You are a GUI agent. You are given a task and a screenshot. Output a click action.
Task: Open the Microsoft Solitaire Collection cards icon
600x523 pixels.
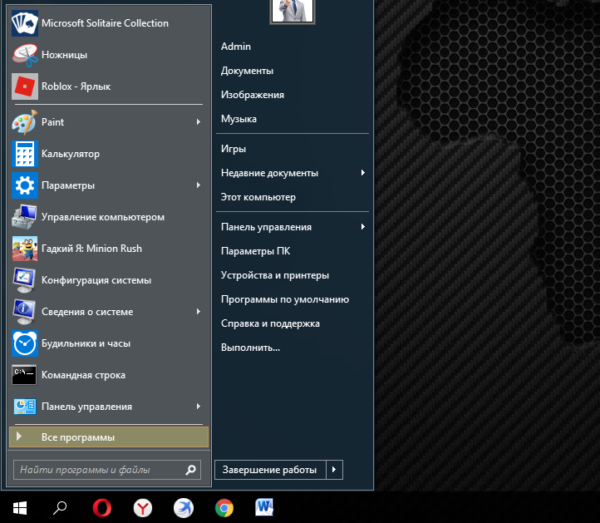[x=25, y=23]
